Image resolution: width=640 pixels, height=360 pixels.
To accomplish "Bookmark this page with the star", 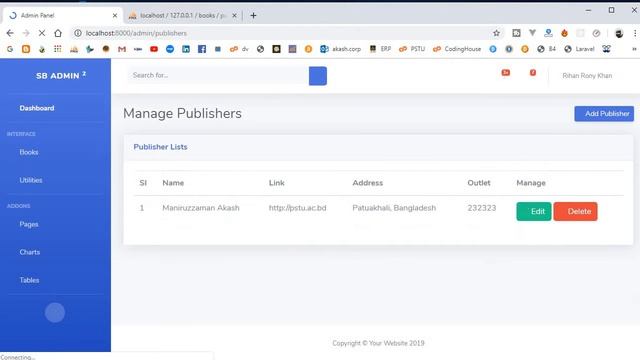I will (x=496, y=33).
